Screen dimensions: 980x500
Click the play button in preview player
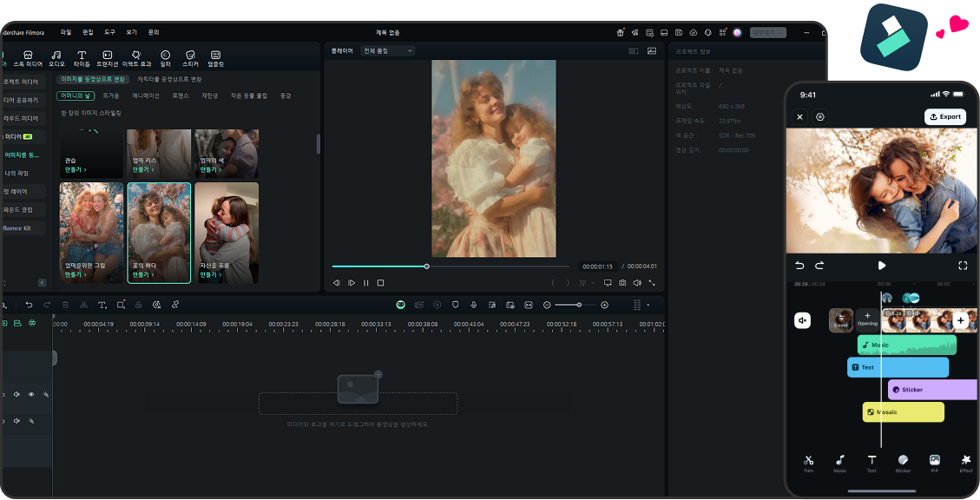pos(352,283)
